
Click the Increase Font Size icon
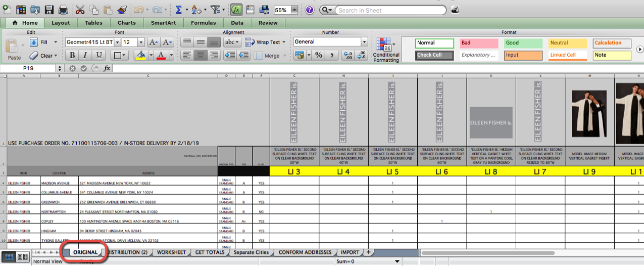[155, 42]
